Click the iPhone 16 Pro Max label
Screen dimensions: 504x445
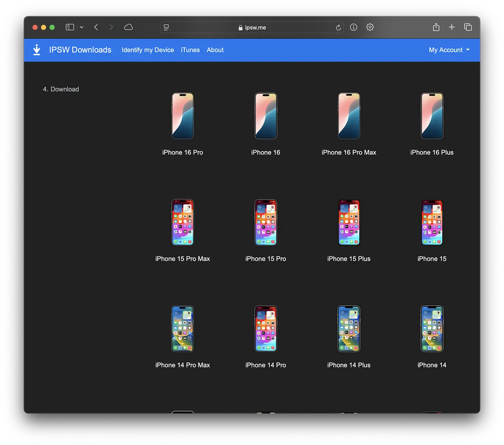coord(349,152)
